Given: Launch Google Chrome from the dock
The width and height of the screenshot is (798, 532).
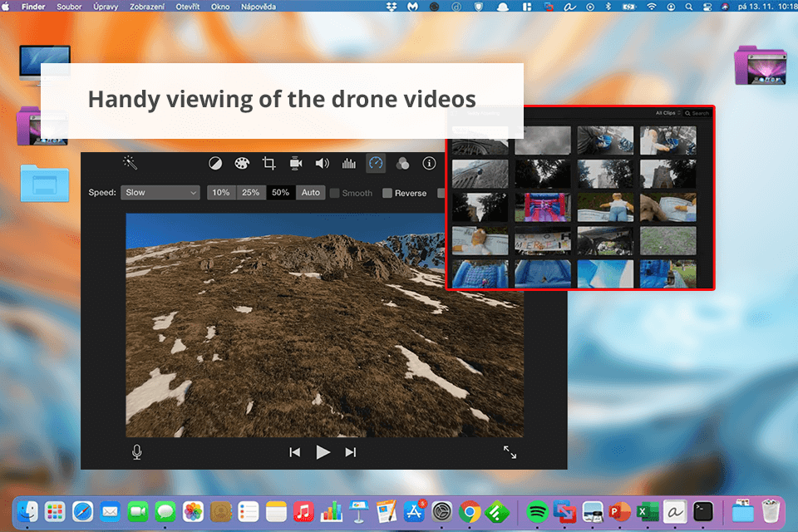Looking at the screenshot, I should [x=469, y=512].
